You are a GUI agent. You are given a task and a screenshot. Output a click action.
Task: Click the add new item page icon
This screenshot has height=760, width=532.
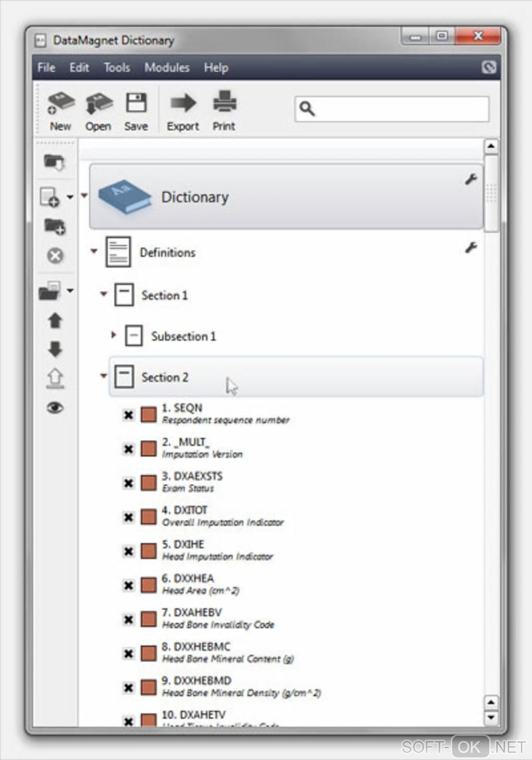50,197
